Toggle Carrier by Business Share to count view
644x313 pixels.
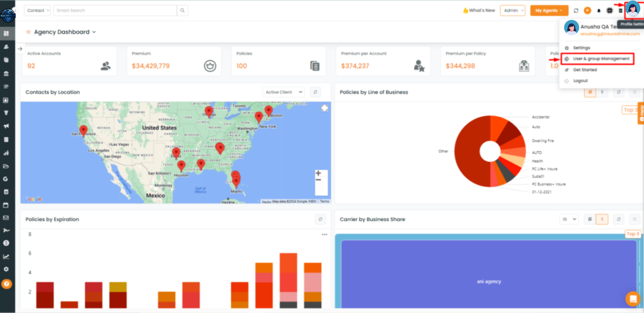[x=590, y=219]
